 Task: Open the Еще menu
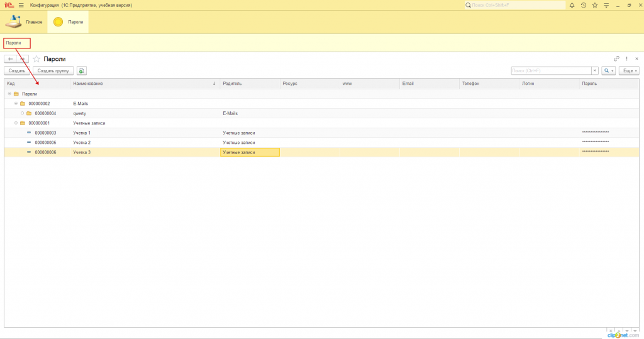(x=629, y=70)
